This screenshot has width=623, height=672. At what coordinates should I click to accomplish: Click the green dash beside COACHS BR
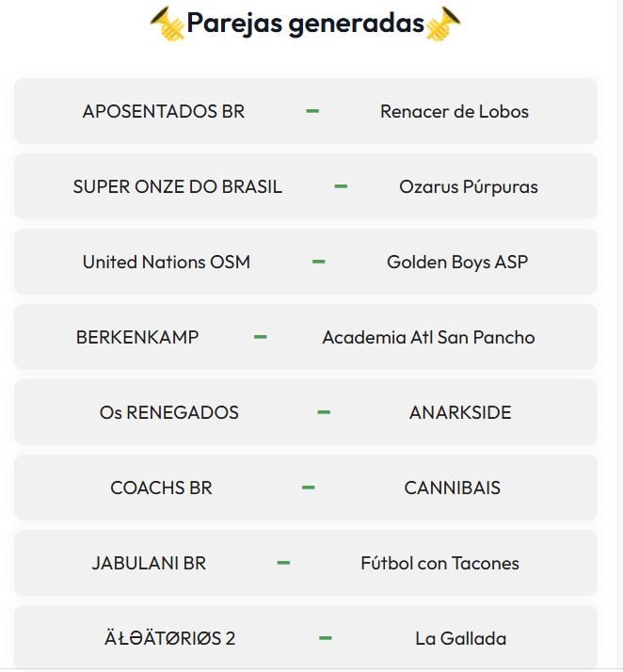coord(308,488)
